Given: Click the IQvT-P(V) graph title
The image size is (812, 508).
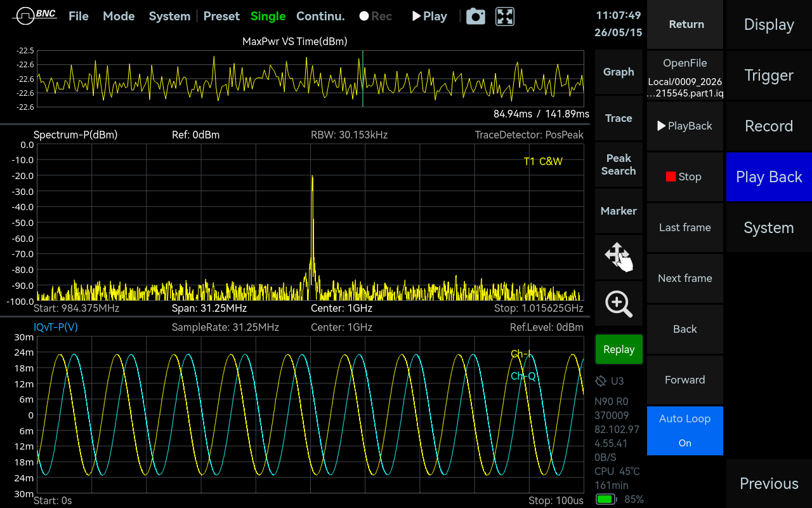Looking at the screenshot, I should pos(55,327).
